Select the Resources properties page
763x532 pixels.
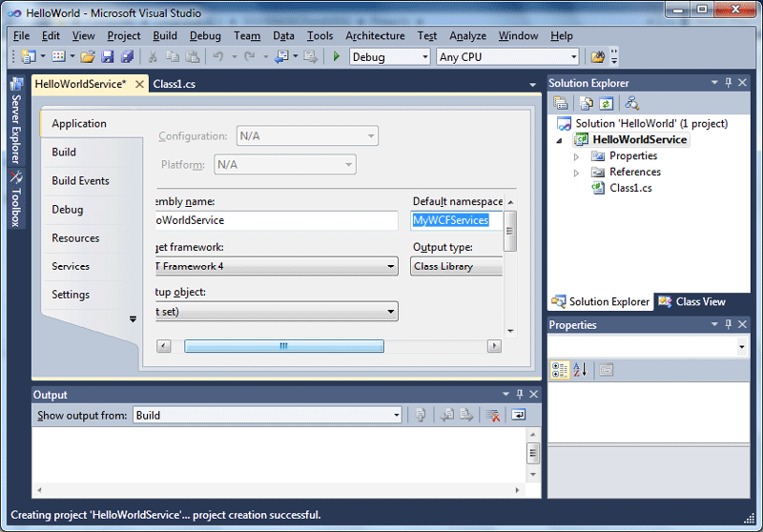click(x=75, y=237)
